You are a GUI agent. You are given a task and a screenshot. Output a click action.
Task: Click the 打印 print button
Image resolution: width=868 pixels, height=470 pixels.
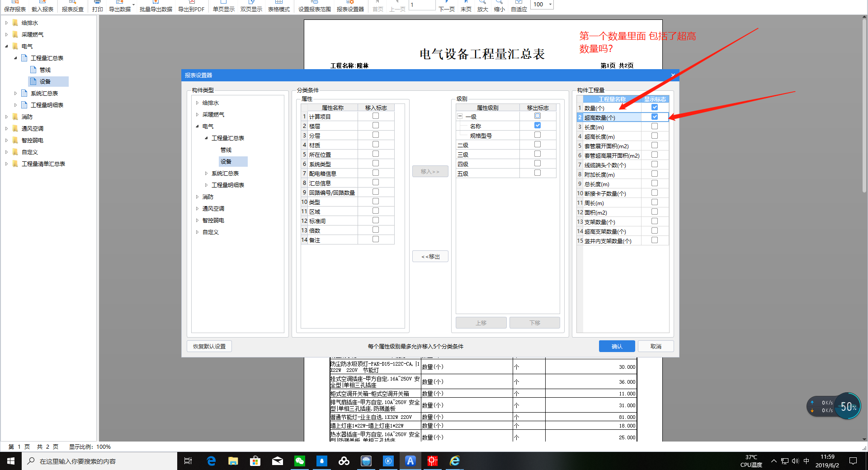(97, 6)
